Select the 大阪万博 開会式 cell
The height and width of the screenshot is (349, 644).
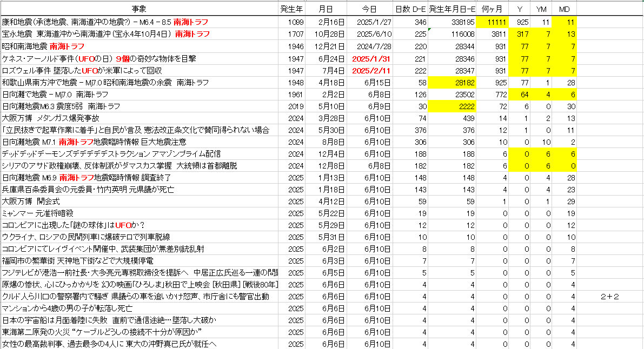[x=139, y=202]
